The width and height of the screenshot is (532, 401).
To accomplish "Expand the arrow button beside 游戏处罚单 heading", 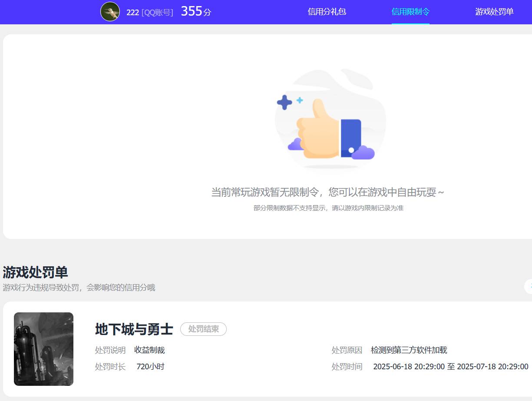I will (529, 287).
